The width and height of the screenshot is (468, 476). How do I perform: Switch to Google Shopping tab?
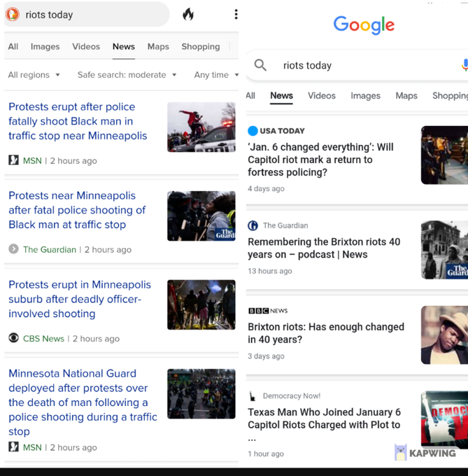pos(450,96)
